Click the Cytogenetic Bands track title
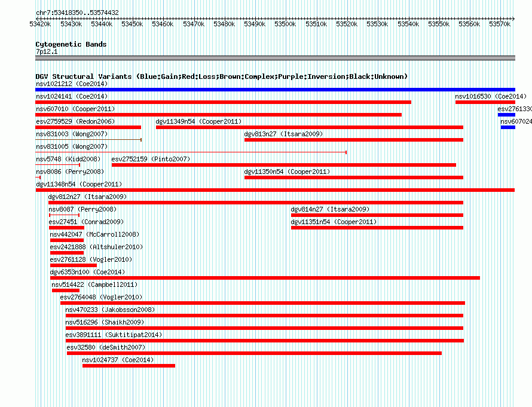 tap(71, 44)
